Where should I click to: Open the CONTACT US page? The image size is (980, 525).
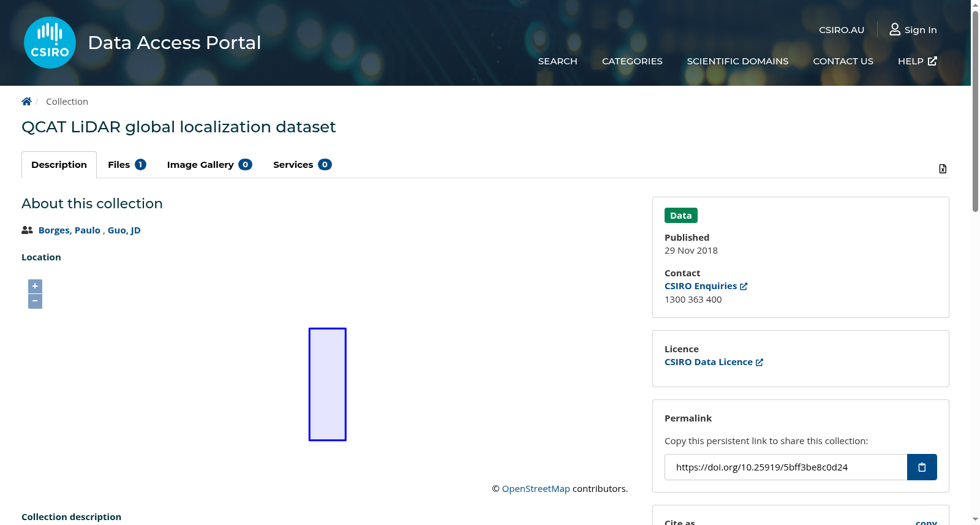click(843, 61)
